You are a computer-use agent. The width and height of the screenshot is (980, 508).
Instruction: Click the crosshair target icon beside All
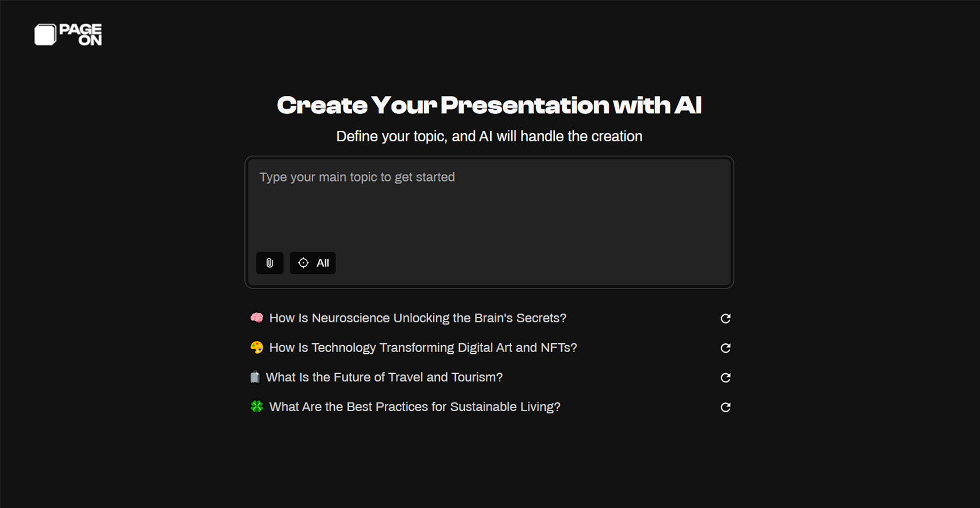click(303, 263)
